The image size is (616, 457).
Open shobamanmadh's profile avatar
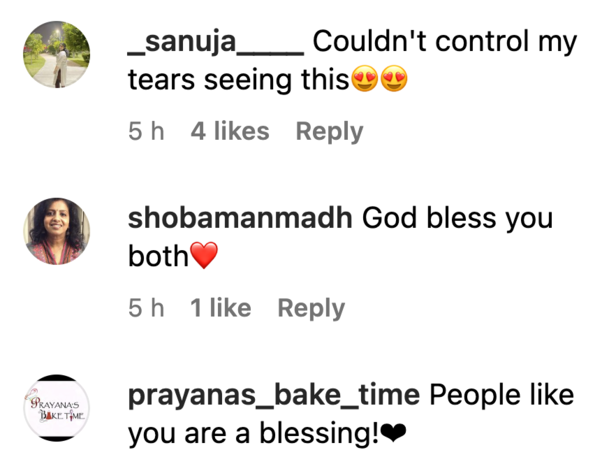click(57, 230)
